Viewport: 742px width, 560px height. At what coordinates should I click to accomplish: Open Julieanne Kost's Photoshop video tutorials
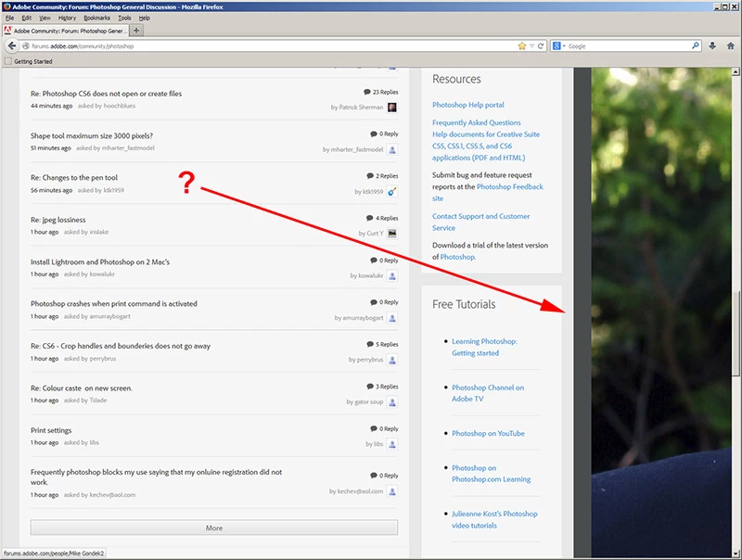pos(494,519)
